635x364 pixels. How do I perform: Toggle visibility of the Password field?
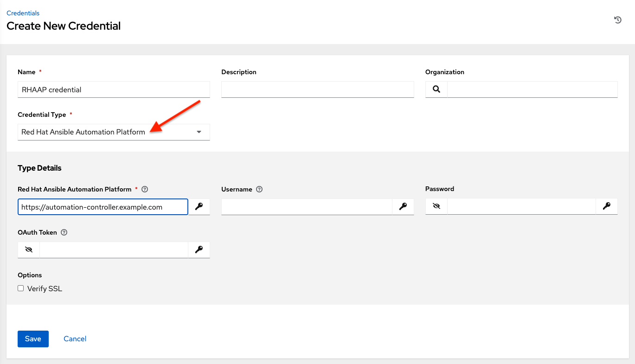(x=436, y=206)
